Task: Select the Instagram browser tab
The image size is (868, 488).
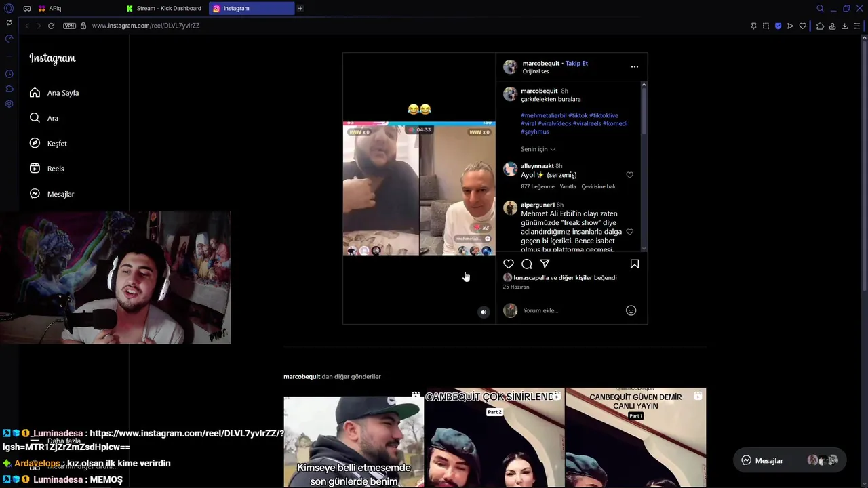Action: (x=252, y=9)
